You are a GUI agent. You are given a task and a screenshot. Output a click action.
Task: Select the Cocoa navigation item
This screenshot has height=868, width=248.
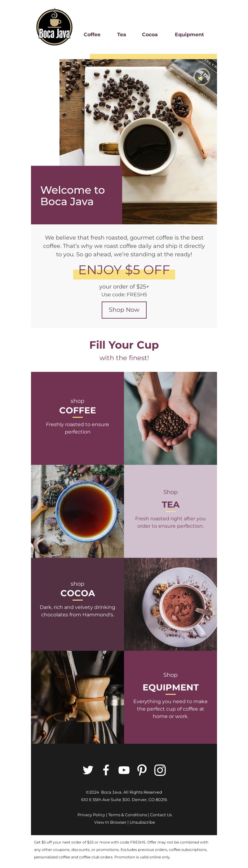click(150, 34)
